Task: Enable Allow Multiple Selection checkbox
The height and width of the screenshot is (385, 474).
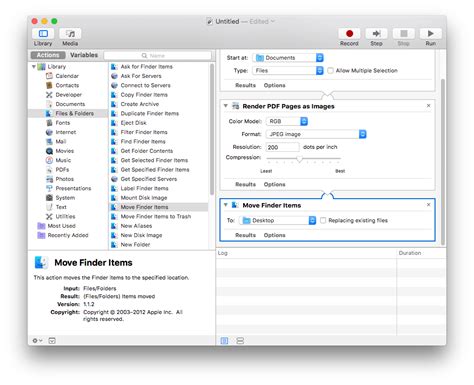Action: 330,70
